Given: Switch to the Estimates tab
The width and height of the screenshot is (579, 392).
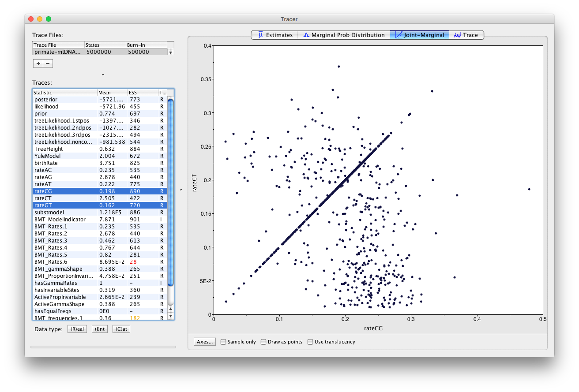Looking at the screenshot, I should coord(275,35).
